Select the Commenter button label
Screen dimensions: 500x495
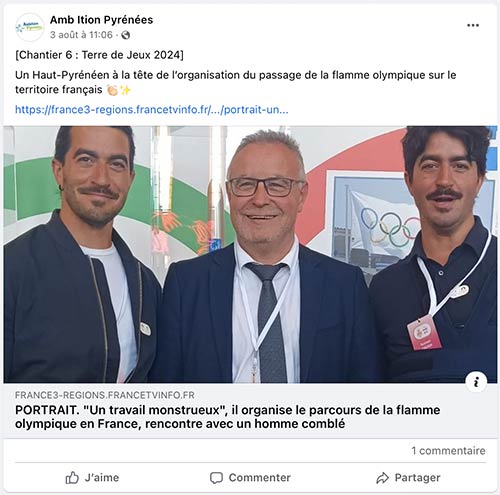coord(260,478)
